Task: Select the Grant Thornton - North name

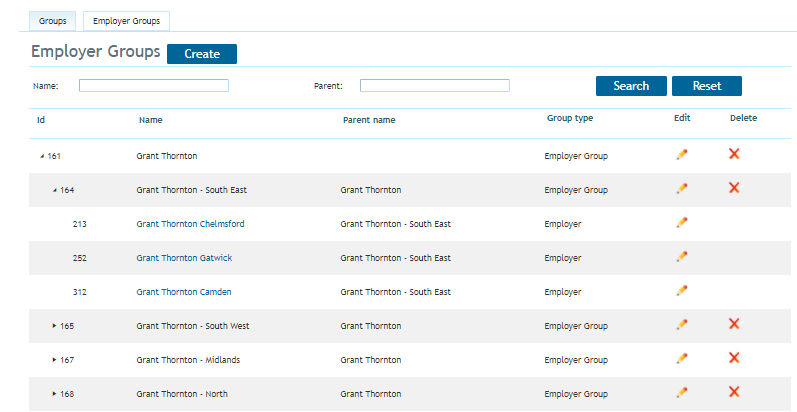Action: pyautogui.click(x=182, y=394)
